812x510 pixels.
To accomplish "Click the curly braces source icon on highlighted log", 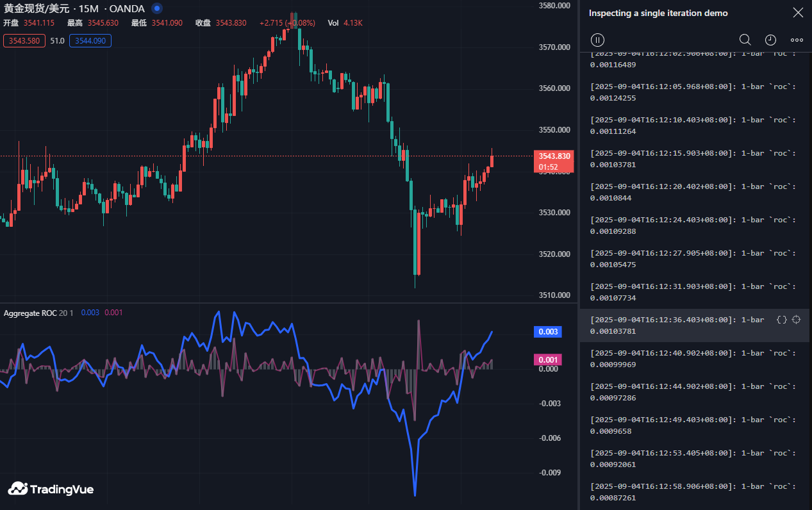I will click(781, 320).
